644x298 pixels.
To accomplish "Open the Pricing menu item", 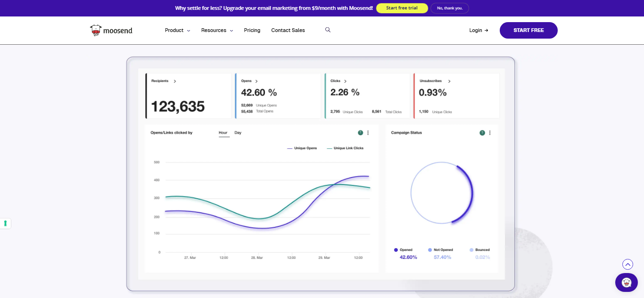I will tap(252, 30).
